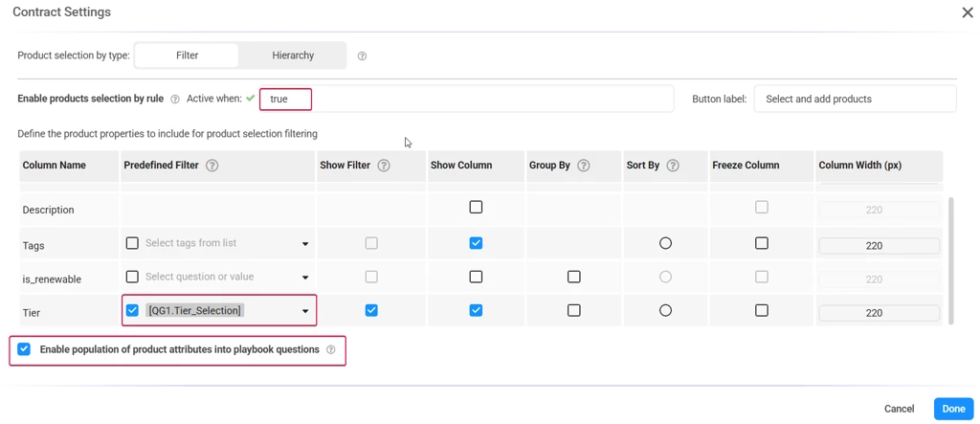Uncheck Show Filter for Tier row
The image size is (980, 424).
tap(371, 310)
